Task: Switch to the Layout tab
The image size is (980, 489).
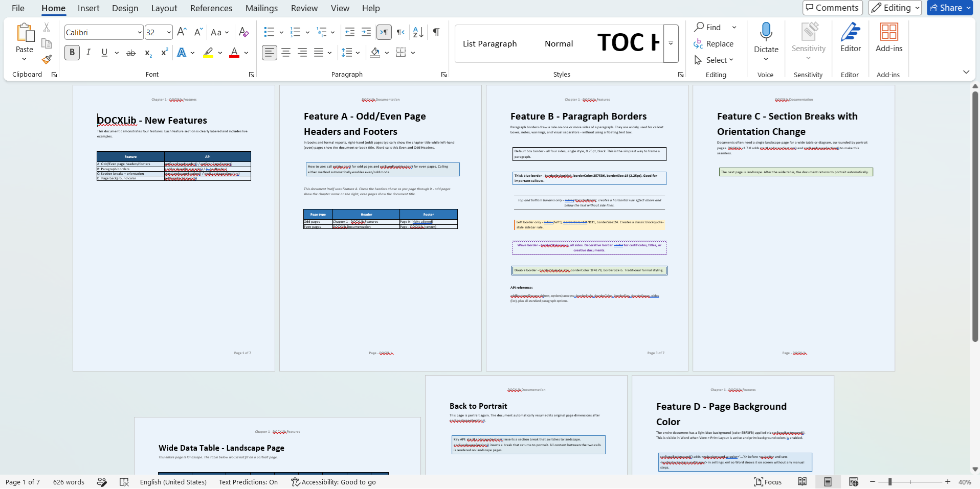Action: [164, 8]
